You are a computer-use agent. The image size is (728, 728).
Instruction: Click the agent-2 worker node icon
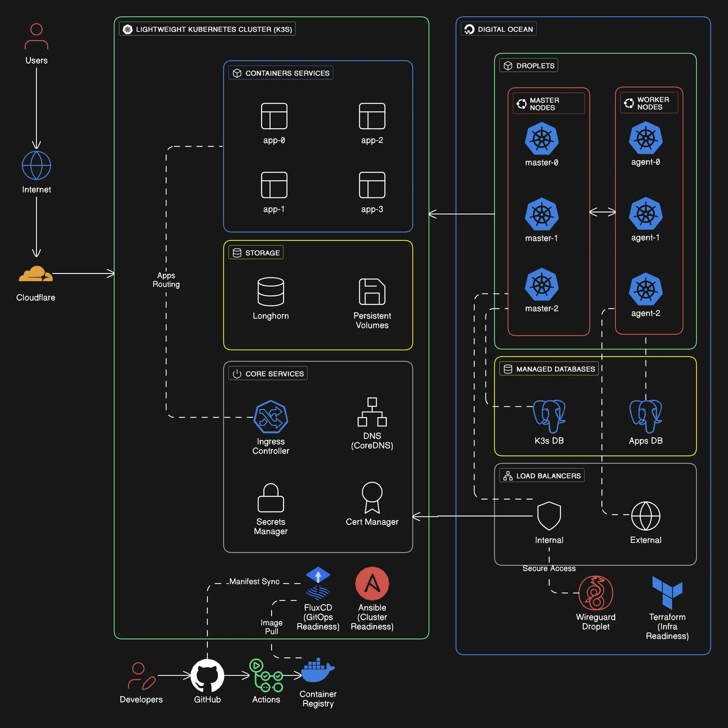(x=646, y=289)
